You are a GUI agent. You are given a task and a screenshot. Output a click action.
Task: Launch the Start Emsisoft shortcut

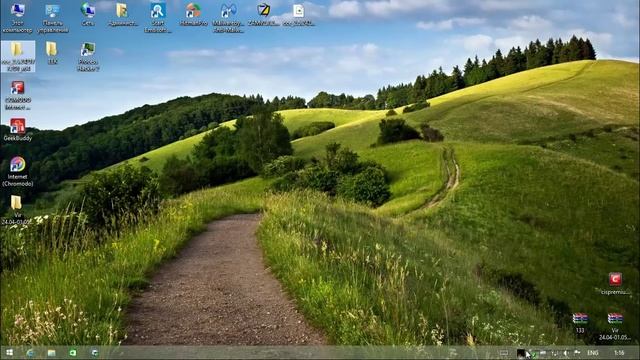coord(158,18)
